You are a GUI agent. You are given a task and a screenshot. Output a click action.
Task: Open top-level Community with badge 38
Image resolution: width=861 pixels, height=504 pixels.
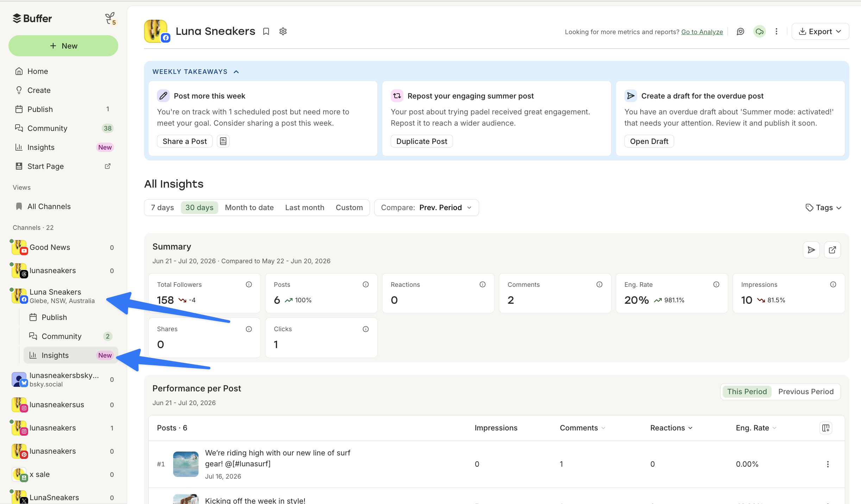point(63,128)
